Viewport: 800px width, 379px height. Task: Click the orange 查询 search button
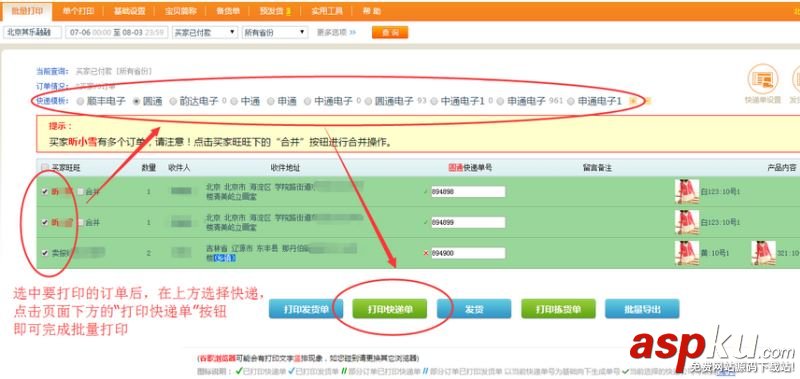tap(390, 32)
